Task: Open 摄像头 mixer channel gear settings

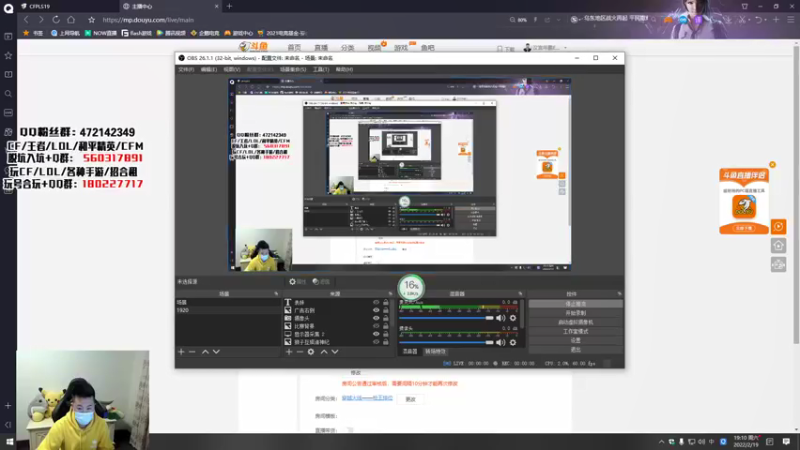Action: coord(513,342)
